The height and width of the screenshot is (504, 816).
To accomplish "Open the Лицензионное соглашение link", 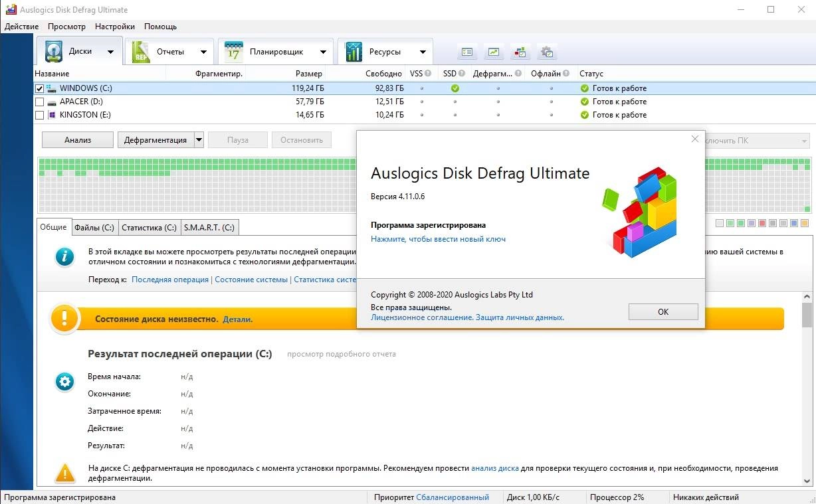I will point(422,317).
